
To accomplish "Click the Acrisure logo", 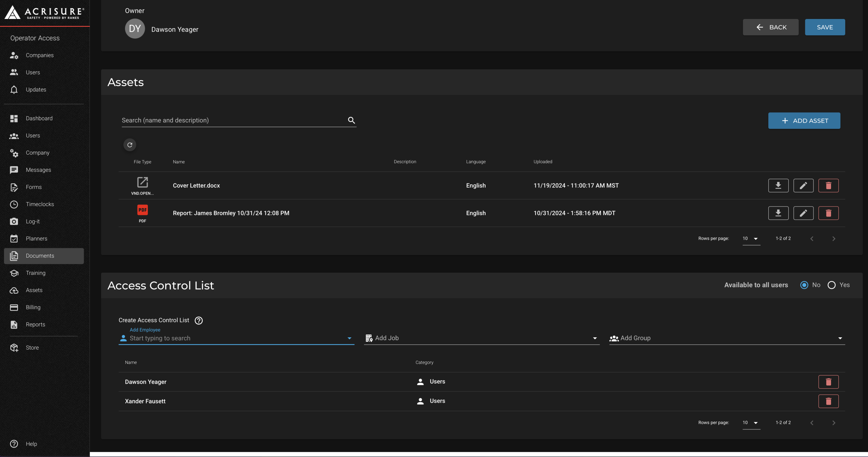I will [x=44, y=12].
